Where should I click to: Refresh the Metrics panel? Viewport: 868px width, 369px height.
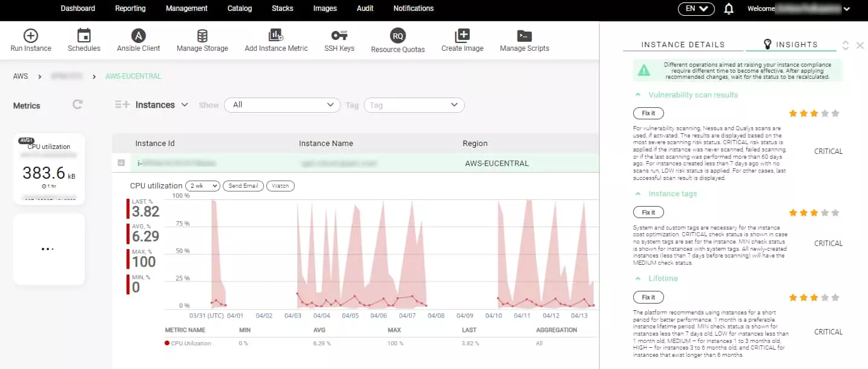tap(77, 105)
